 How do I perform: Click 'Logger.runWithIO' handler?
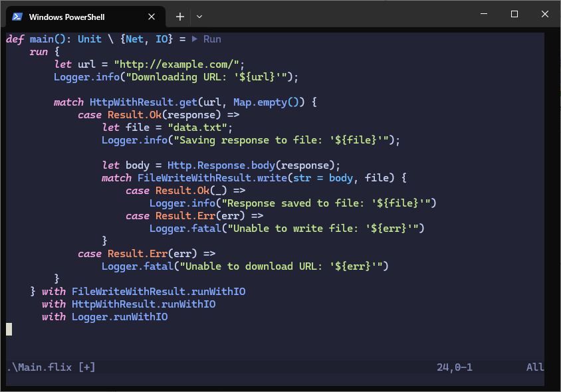point(120,317)
